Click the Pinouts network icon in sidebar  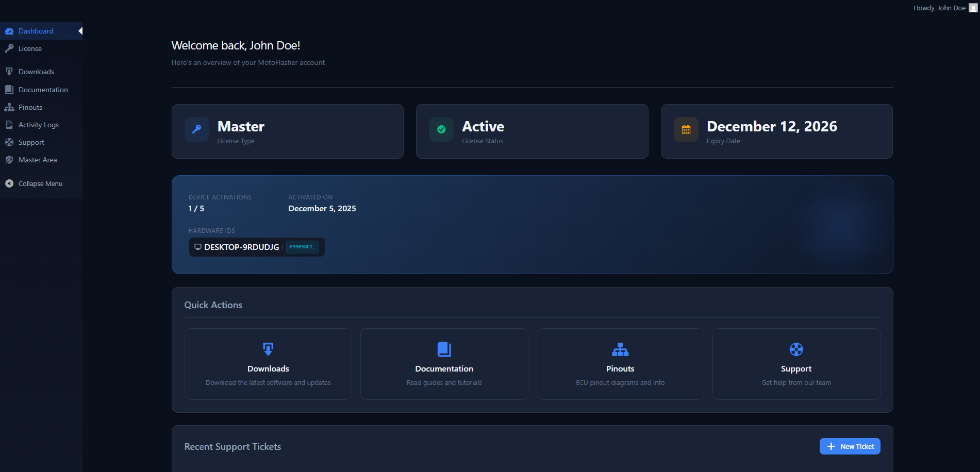point(9,107)
